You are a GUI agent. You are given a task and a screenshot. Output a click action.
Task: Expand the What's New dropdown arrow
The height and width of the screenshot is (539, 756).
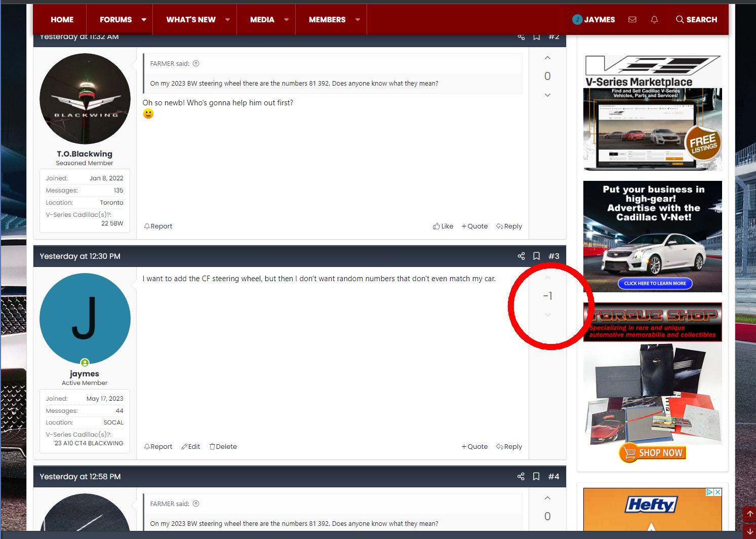(227, 20)
